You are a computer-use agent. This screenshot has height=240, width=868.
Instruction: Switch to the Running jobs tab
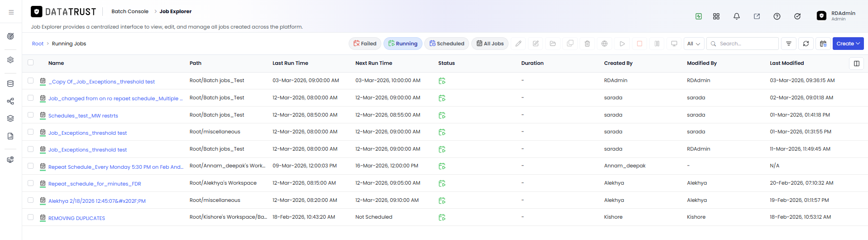tap(403, 44)
